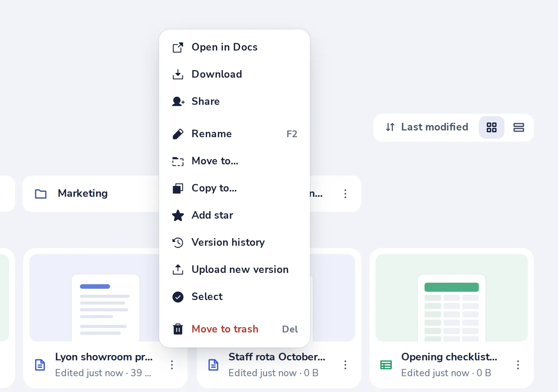Choose Move to trash menu entry

(x=235, y=329)
